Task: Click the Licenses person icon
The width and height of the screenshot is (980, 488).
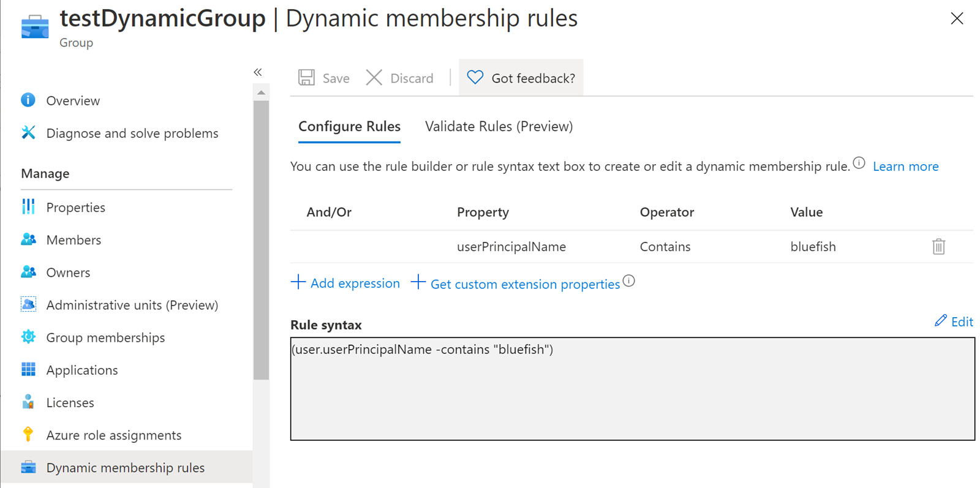Action: coord(28,402)
